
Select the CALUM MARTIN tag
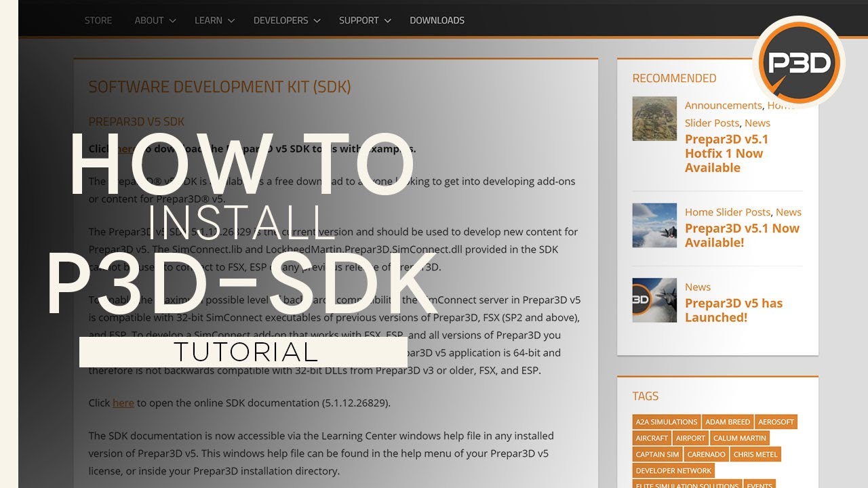(740, 438)
